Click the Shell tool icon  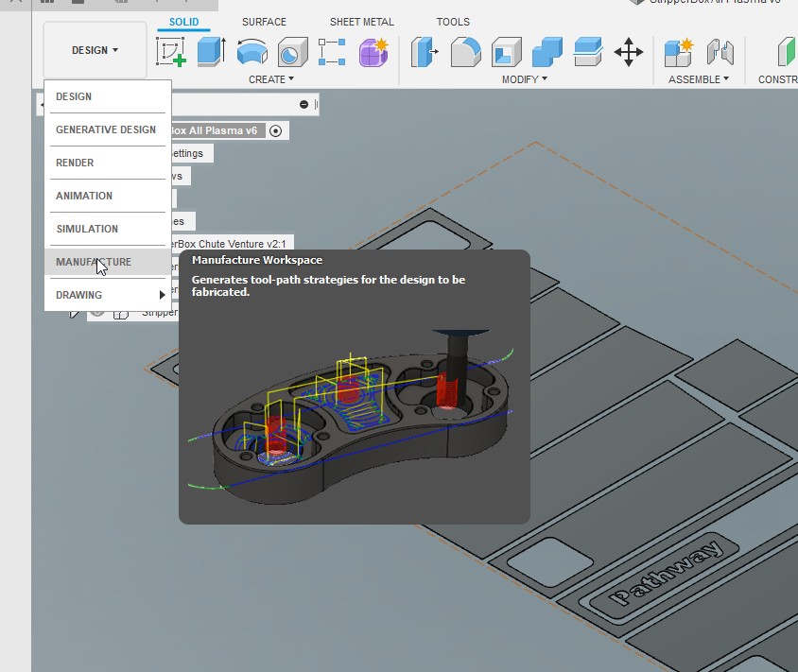[x=507, y=51]
